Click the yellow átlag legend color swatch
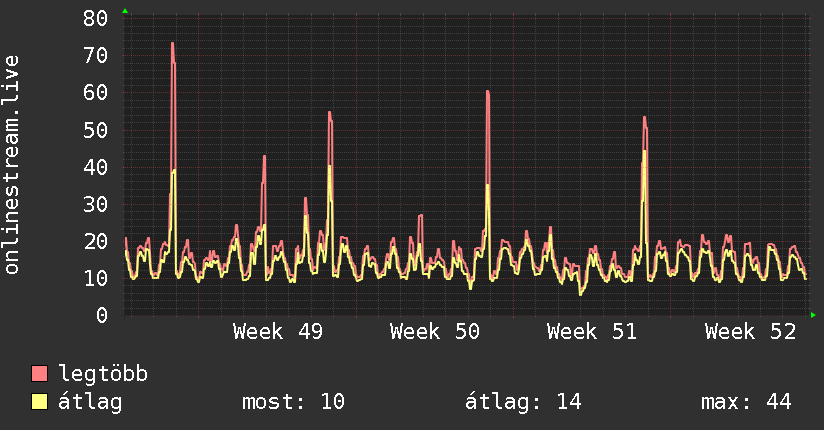The image size is (824, 430). [39, 401]
